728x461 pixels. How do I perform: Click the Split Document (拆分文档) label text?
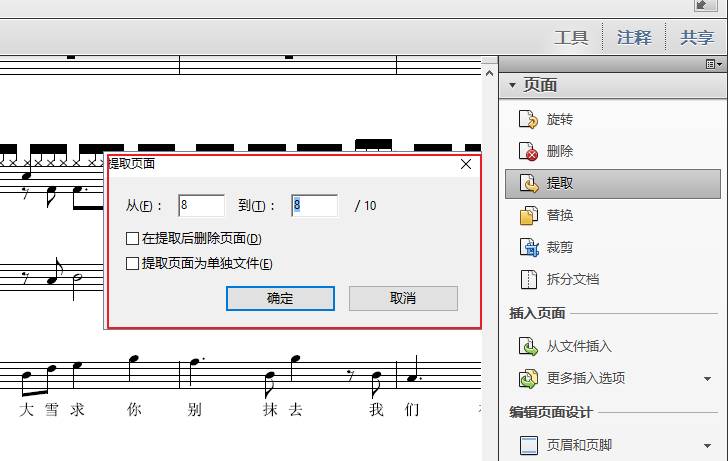(x=572, y=279)
